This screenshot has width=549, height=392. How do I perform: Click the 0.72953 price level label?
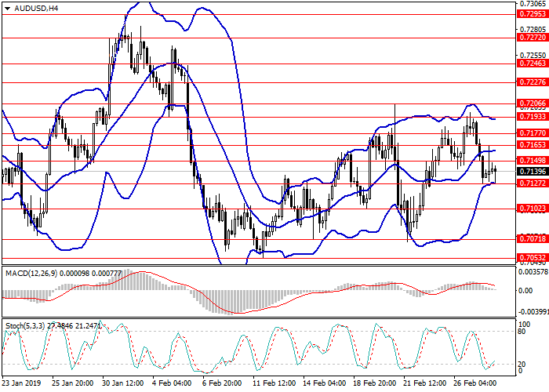coord(530,13)
